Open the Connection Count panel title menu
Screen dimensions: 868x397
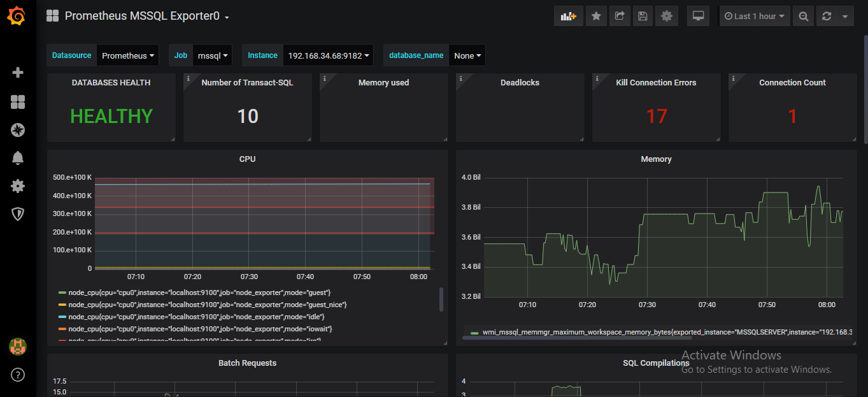[x=793, y=83]
